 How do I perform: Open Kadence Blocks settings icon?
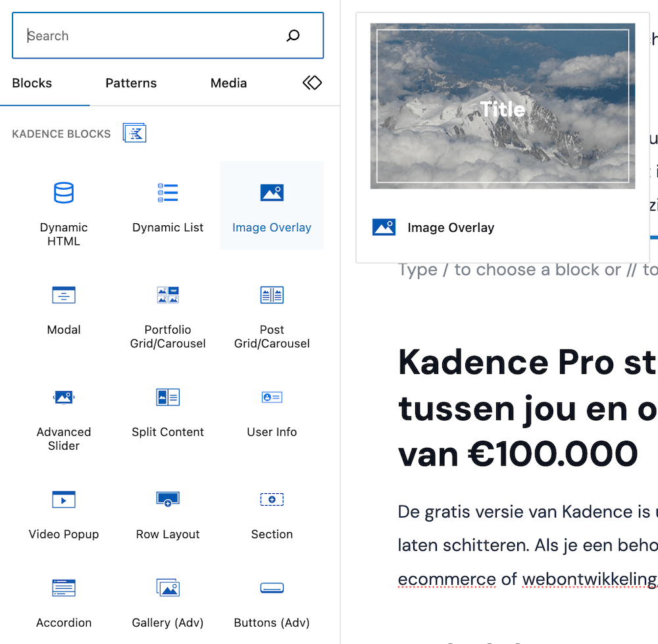click(134, 132)
